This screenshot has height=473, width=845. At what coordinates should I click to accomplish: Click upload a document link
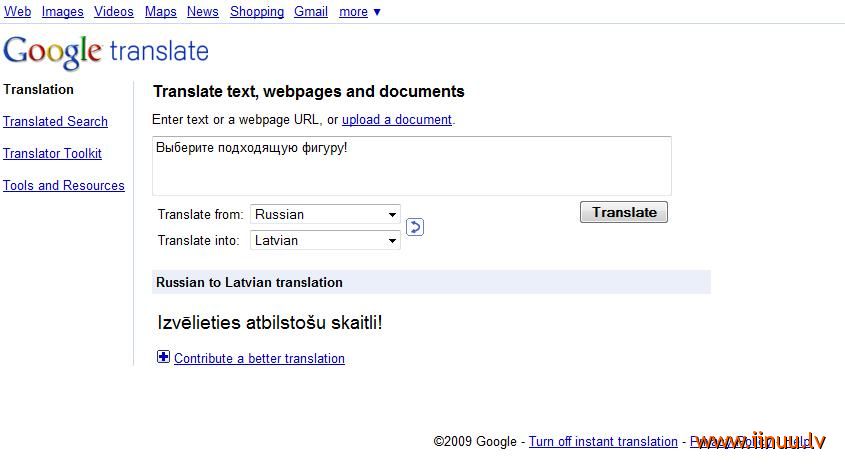(397, 120)
